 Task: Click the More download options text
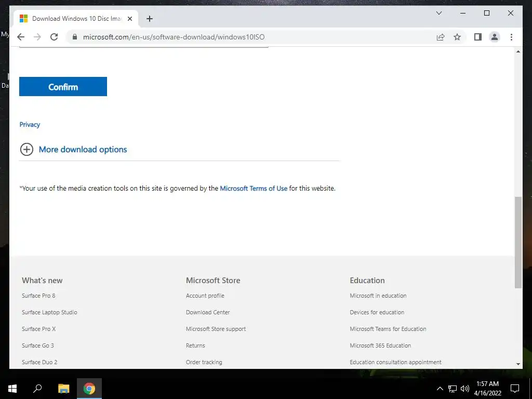(x=83, y=149)
